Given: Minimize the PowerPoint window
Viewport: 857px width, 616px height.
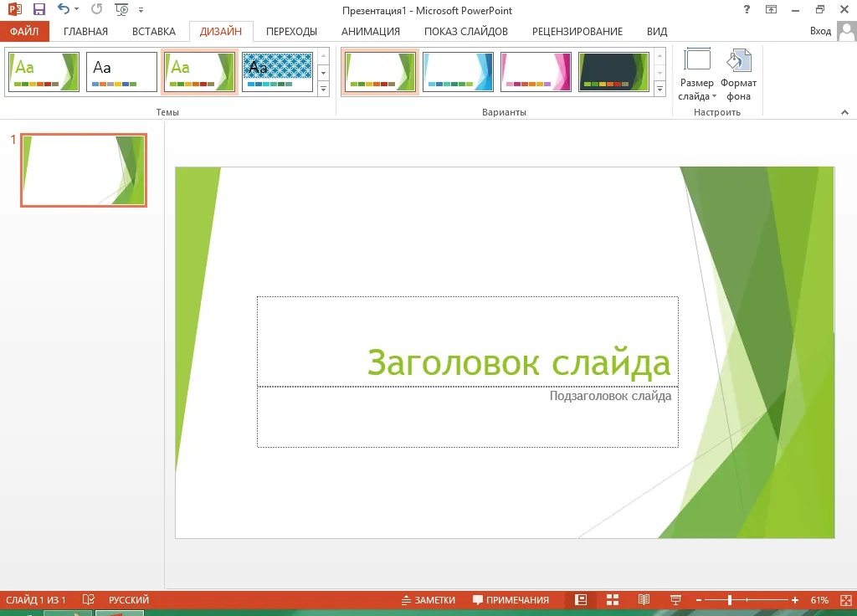Looking at the screenshot, I should (x=795, y=9).
